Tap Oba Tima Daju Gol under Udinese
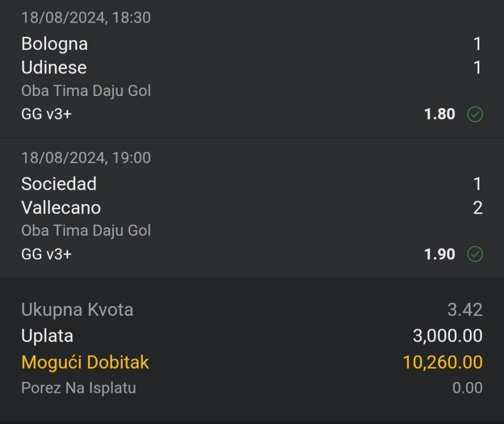Viewport: 504px width, 424px height. pos(86,91)
